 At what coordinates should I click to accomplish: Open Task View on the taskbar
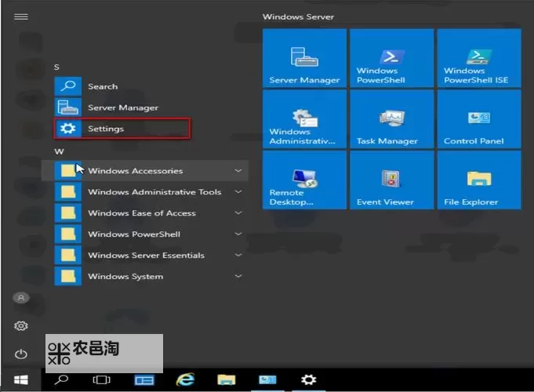(101, 379)
